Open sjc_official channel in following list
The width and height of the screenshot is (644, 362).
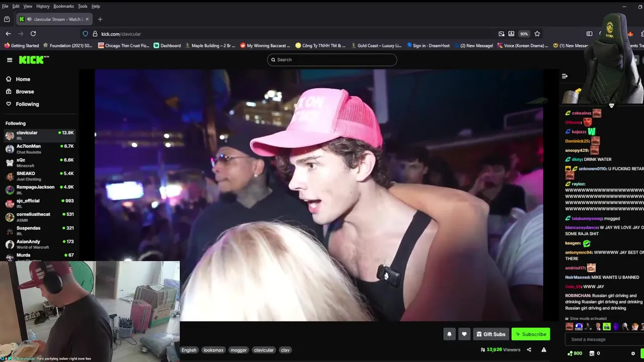[x=39, y=203]
